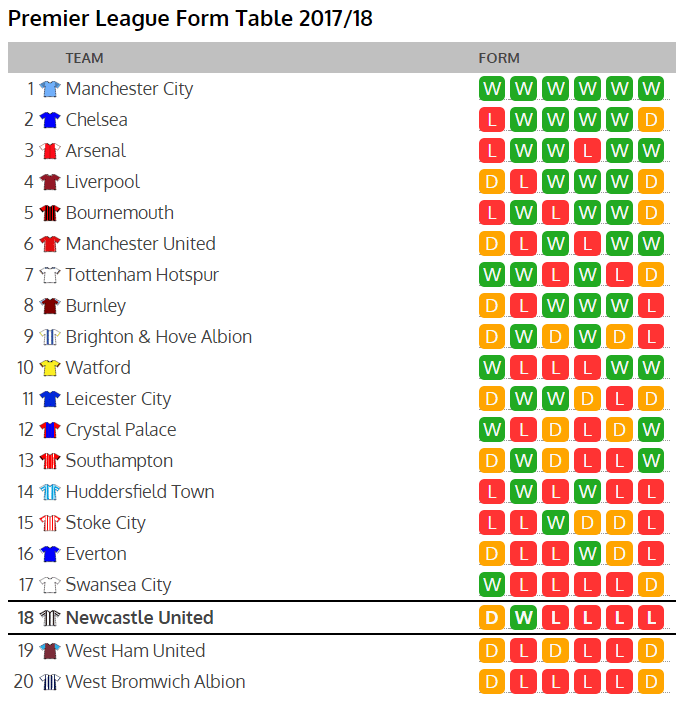Click Stoke City's green W form badge
The height and width of the screenshot is (703, 681).
[x=555, y=523]
